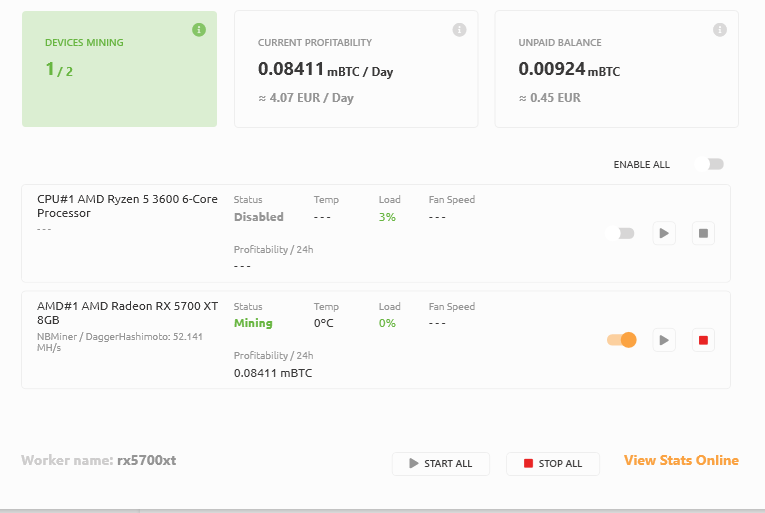765x513 pixels.
Task: Click the Current Profitability info icon
Action: tap(459, 30)
